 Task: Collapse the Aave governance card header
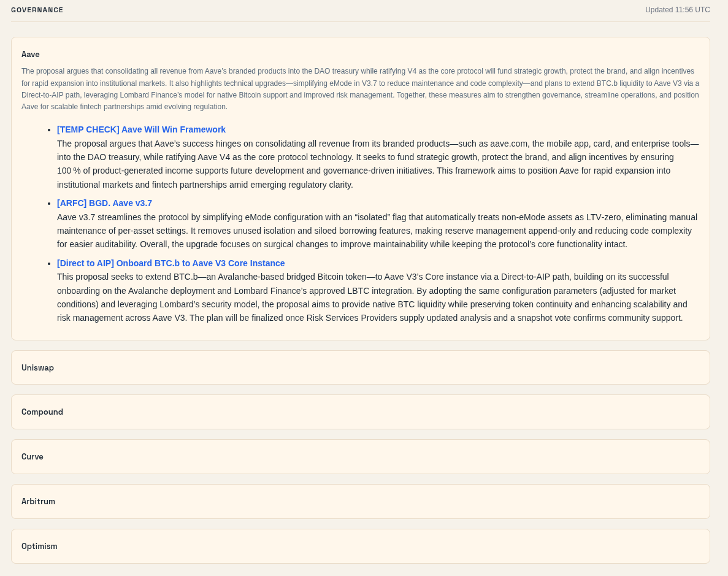[x=31, y=55]
